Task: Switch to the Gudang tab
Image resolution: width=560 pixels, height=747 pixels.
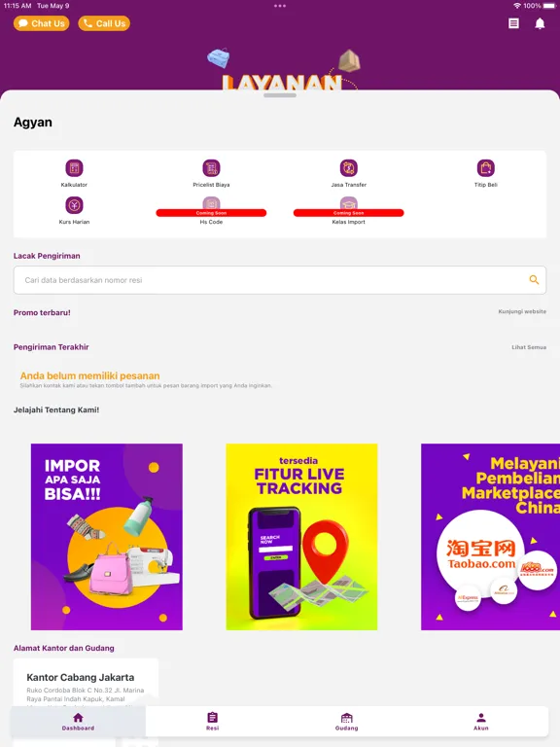Action: 347,722
